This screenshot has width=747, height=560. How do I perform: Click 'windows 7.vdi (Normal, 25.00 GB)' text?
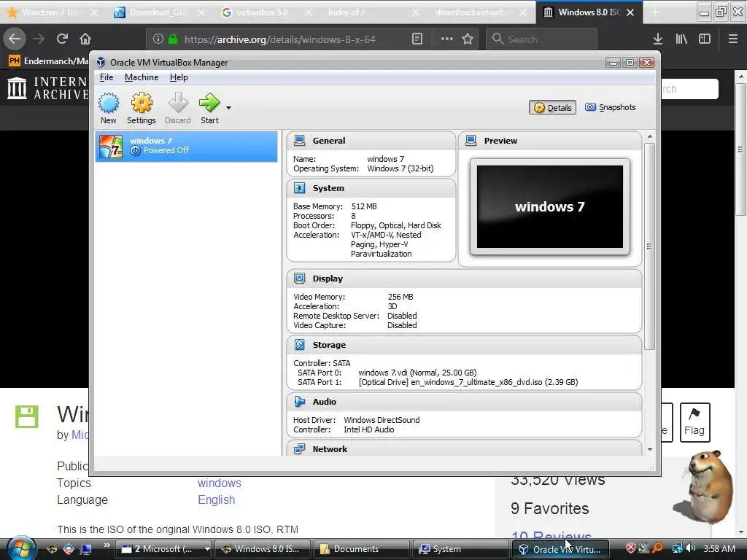pos(417,373)
